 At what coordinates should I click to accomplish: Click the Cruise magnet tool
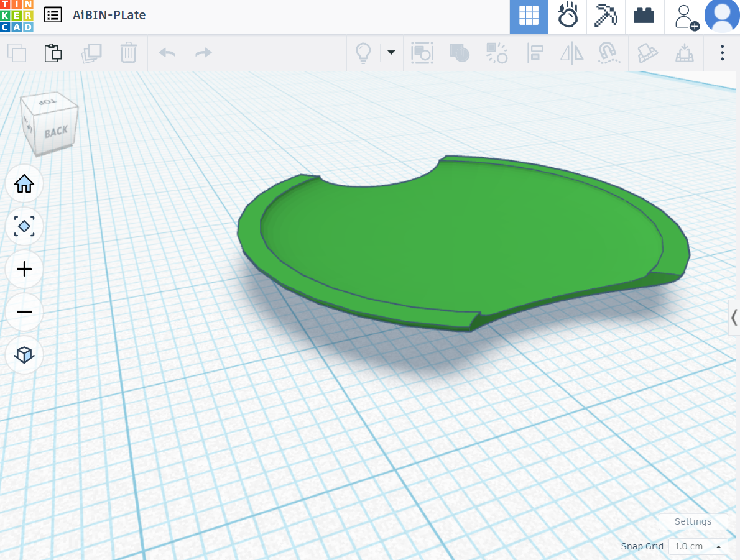point(608,53)
